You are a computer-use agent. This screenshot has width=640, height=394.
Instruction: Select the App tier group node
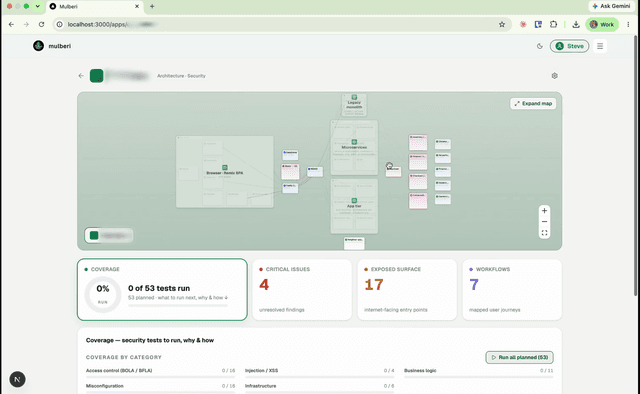(354, 206)
